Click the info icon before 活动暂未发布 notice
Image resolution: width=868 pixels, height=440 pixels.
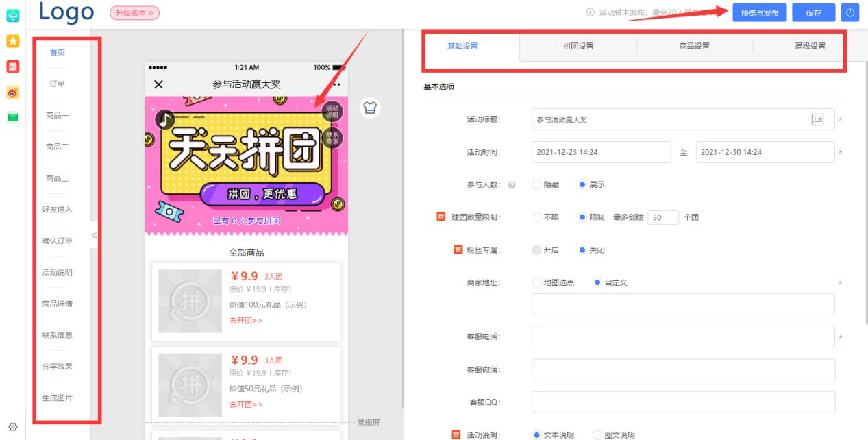pos(590,13)
